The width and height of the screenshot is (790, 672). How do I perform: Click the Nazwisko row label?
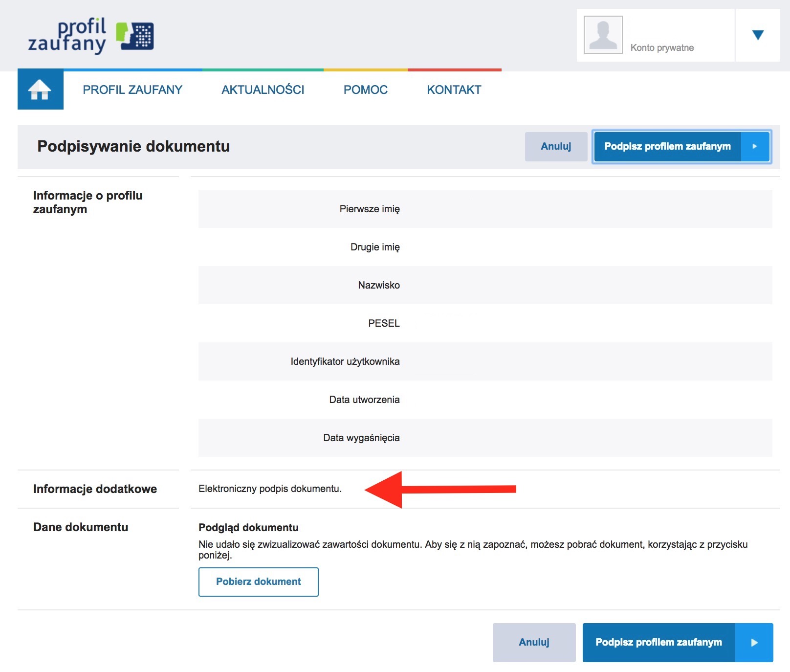point(379,285)
